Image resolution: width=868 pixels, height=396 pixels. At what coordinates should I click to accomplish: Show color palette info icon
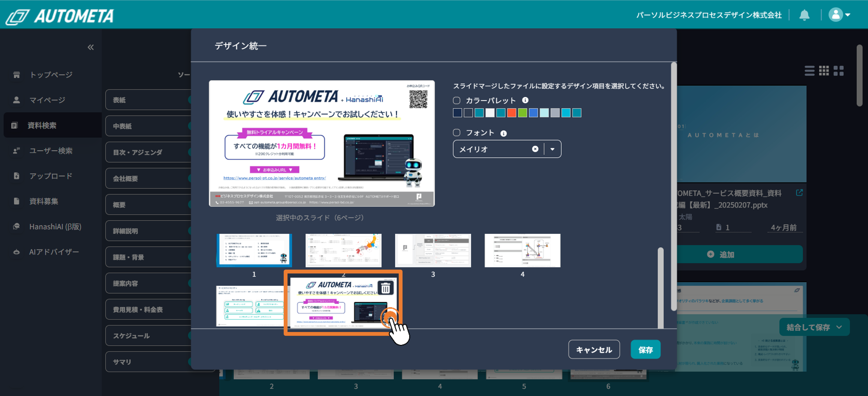525,100
